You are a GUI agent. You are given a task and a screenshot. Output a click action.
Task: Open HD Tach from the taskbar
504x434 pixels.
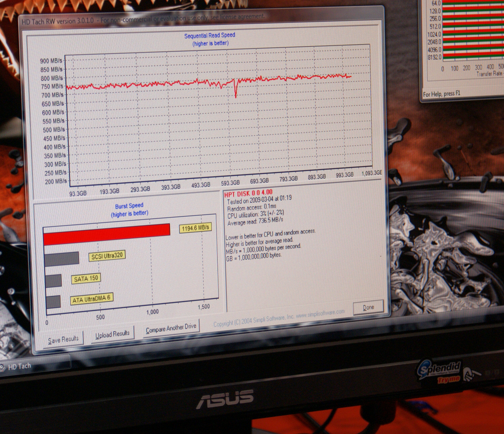click(20, 366)
